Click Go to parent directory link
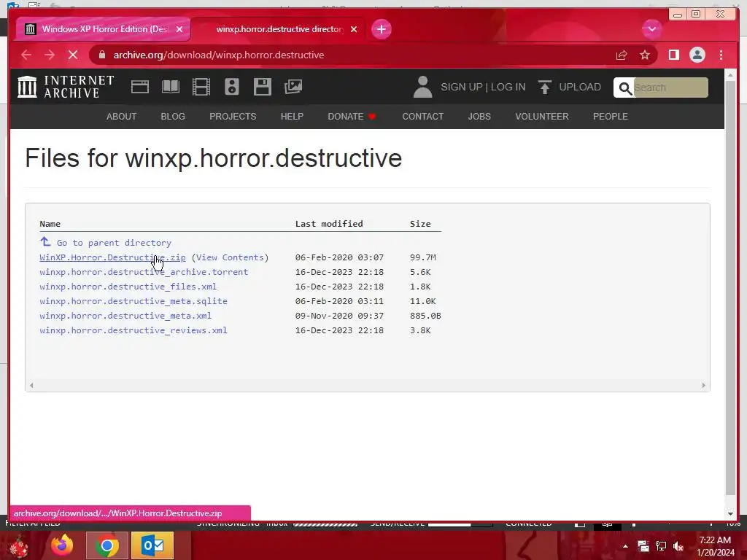This screenshot has width=747, height=560. pyautogui.click(x=114, y=243)
